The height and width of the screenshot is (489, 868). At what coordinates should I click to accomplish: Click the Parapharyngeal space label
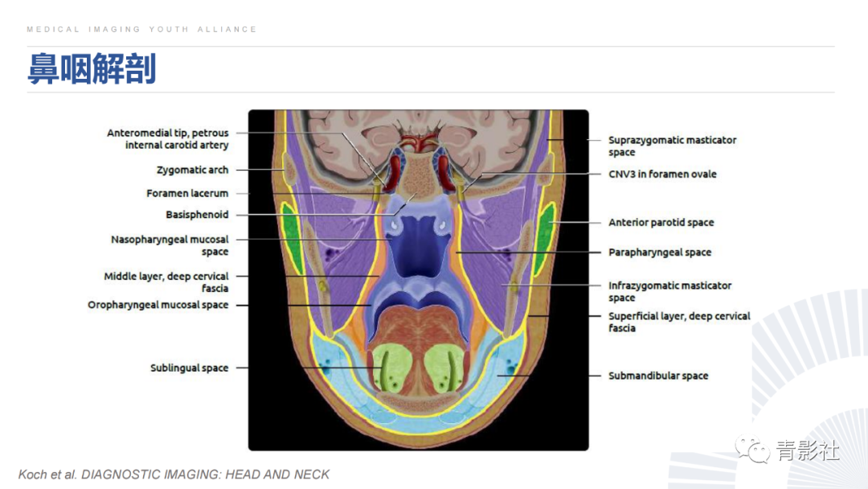660,252
